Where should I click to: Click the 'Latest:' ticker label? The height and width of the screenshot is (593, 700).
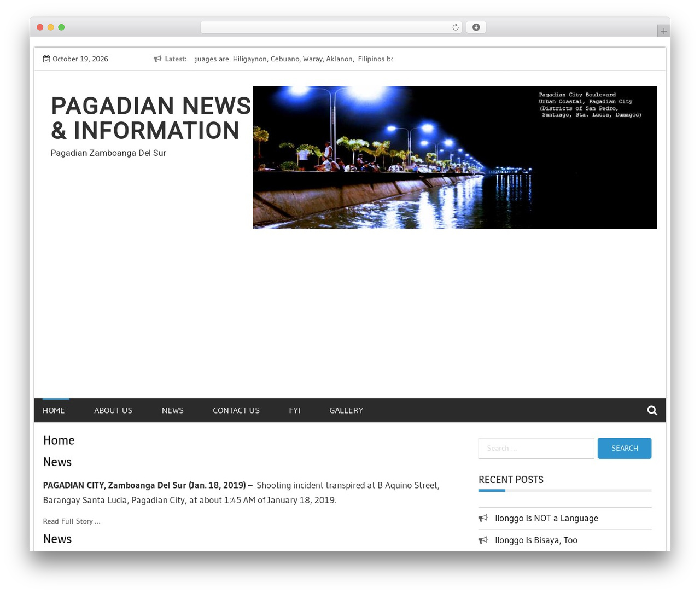pyautogui.click(x=176, y=59)
